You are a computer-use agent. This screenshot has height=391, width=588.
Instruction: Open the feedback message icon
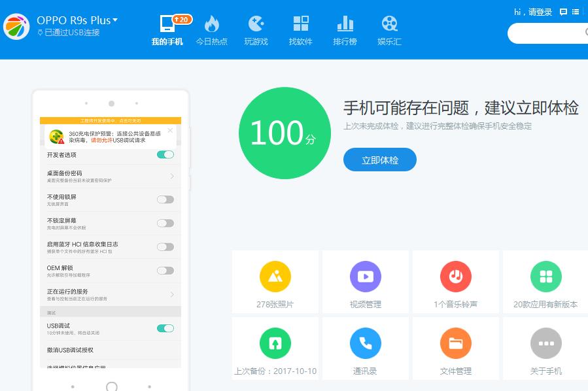coord(563,12)
